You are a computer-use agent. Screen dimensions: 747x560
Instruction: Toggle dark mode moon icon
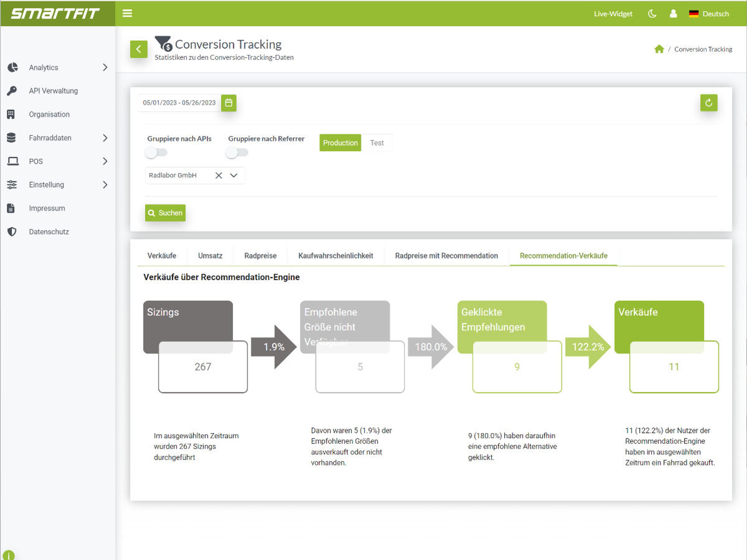[x=652, y=14]
